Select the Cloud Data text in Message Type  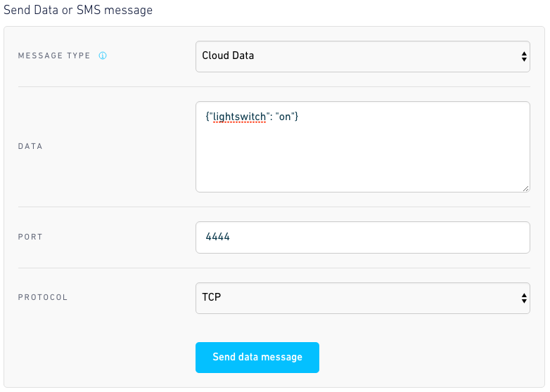click(228, 55)
